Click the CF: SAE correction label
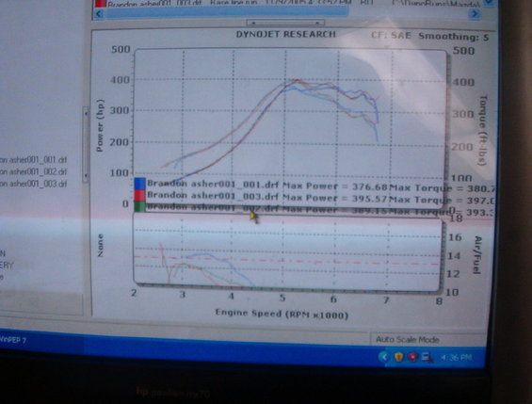Viewport: 532px width, 404px height. [x=391, y=35]
